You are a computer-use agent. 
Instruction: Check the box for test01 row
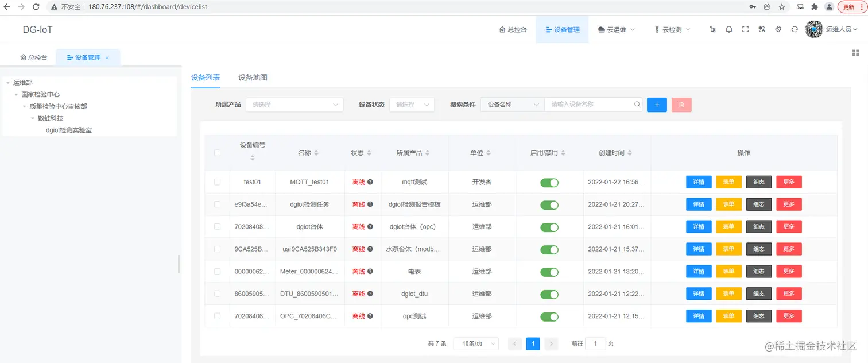(217, 182)
